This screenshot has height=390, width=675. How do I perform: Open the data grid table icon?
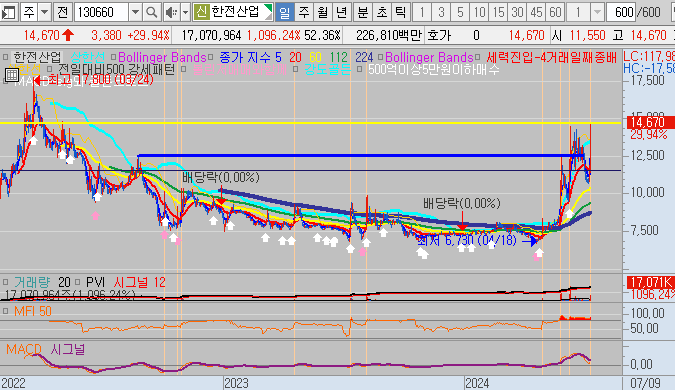pyautogui.click(x=11, y=76)
